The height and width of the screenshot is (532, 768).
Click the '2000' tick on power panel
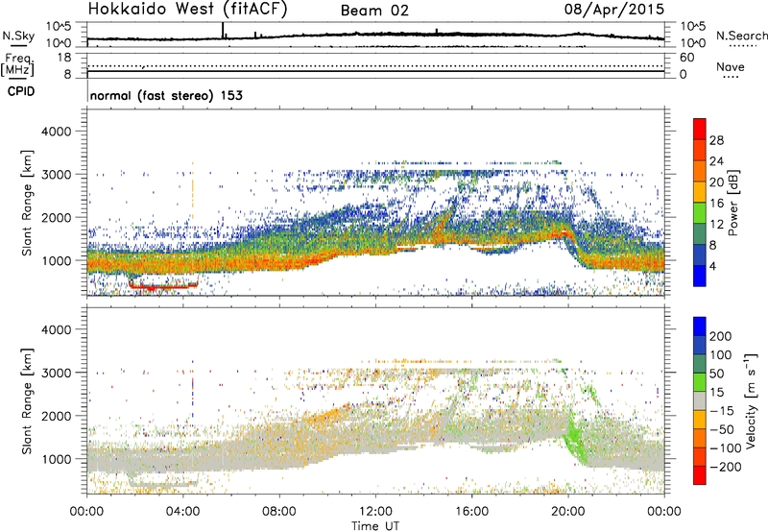coord(56,217)
